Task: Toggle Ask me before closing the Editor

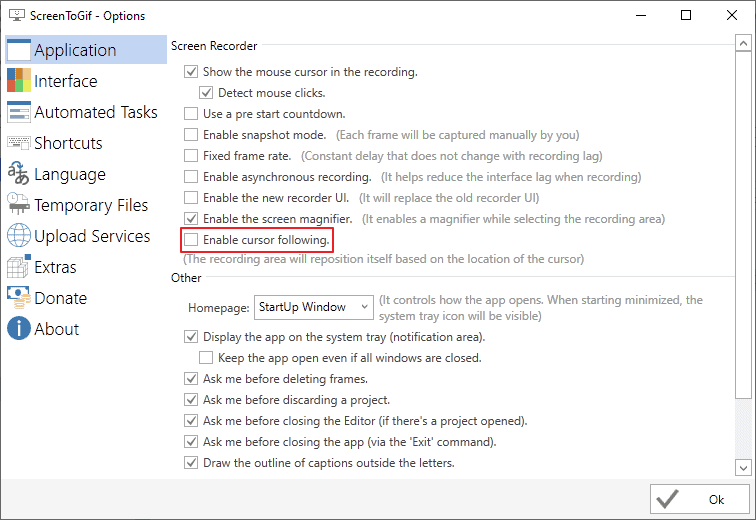Action: [191, 421]
